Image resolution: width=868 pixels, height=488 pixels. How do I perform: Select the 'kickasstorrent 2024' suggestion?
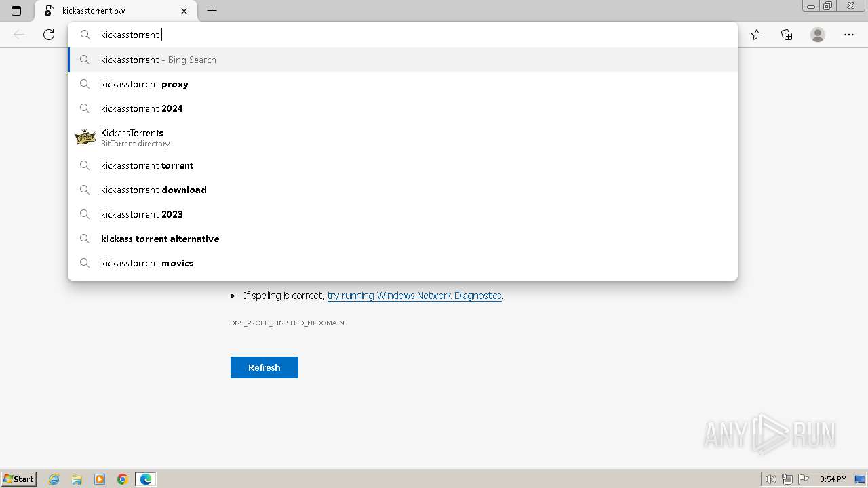[x=403, y=108]
